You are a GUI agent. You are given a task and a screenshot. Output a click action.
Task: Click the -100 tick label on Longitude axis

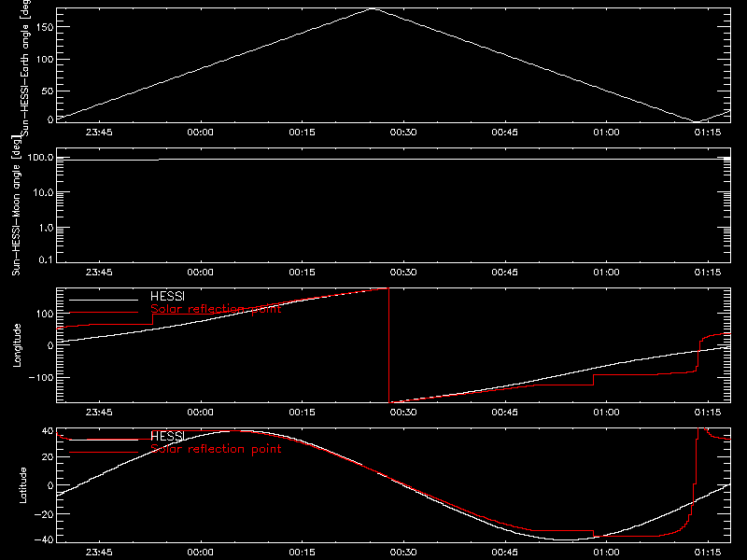coord(40,377)
